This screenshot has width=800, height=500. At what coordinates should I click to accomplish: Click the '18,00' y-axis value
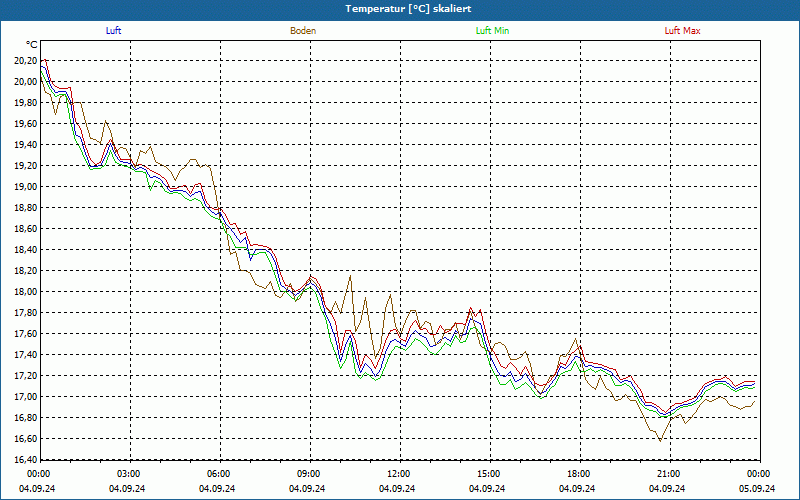(26, 292)
